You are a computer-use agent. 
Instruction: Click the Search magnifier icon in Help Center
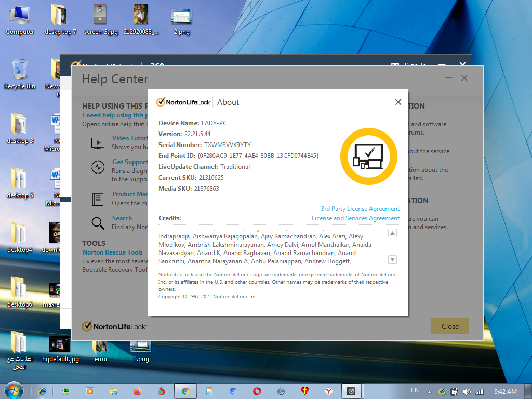pos(98,223)
